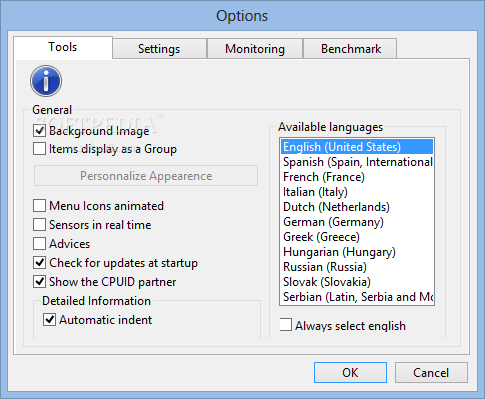Viewport: 485px width, 399px height.
Task: Check Always select english box
Action: 286,325
